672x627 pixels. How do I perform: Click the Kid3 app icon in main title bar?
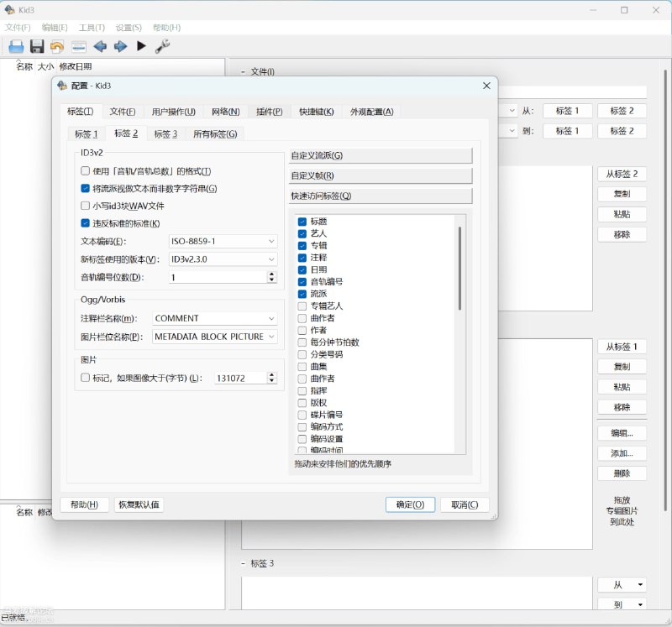coord(9,9)
